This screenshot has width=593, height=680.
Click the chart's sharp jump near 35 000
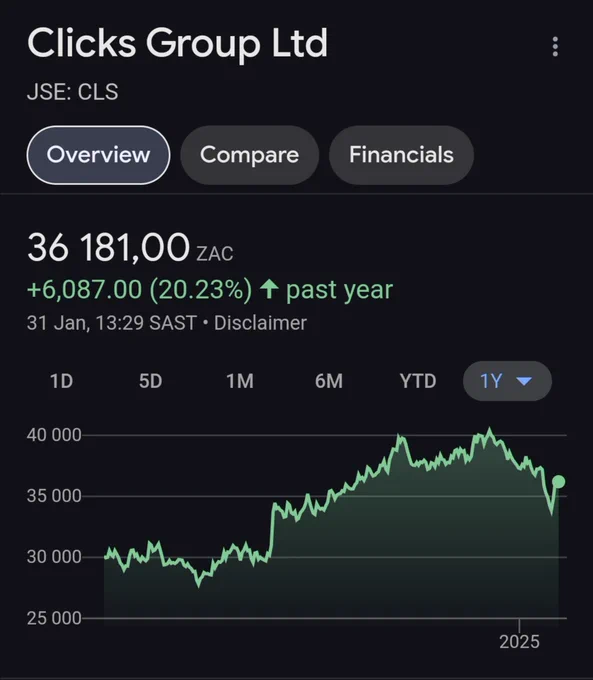tap(272, 529)
